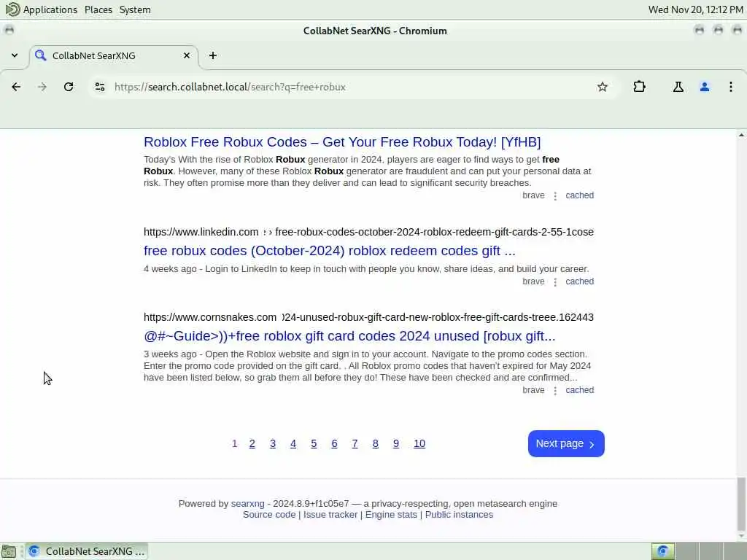Close the CollabNet SearXNG tab
The height and width of the screenshot is (560, 747).
[x=187, y=55]
